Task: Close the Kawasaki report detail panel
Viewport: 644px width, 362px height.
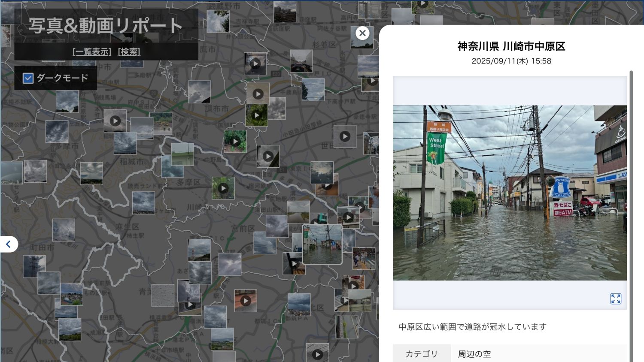Action: [x=362, y=33]
